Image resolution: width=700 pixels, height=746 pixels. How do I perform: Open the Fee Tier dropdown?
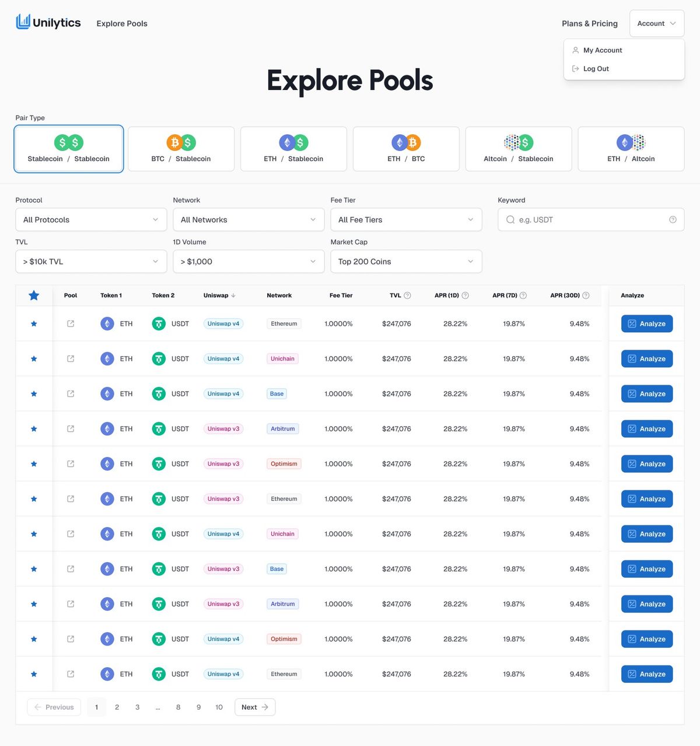click(x=406, y=219)
